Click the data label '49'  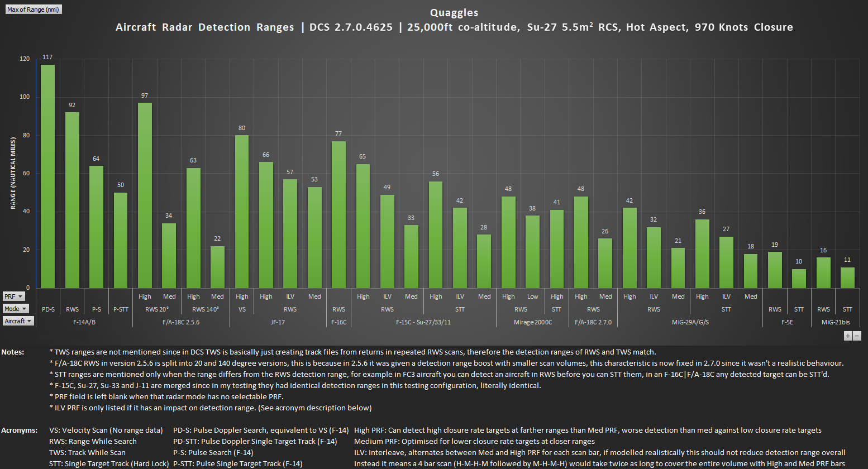(387, 187)
